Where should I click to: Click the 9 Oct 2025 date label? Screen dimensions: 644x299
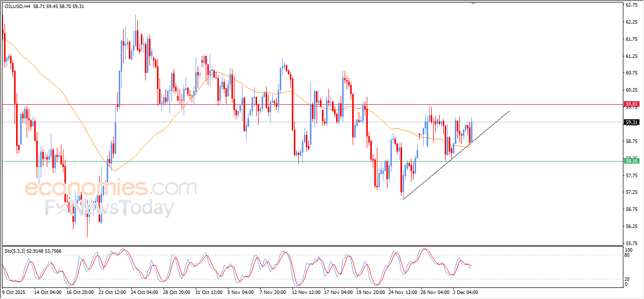click(14, 292)
